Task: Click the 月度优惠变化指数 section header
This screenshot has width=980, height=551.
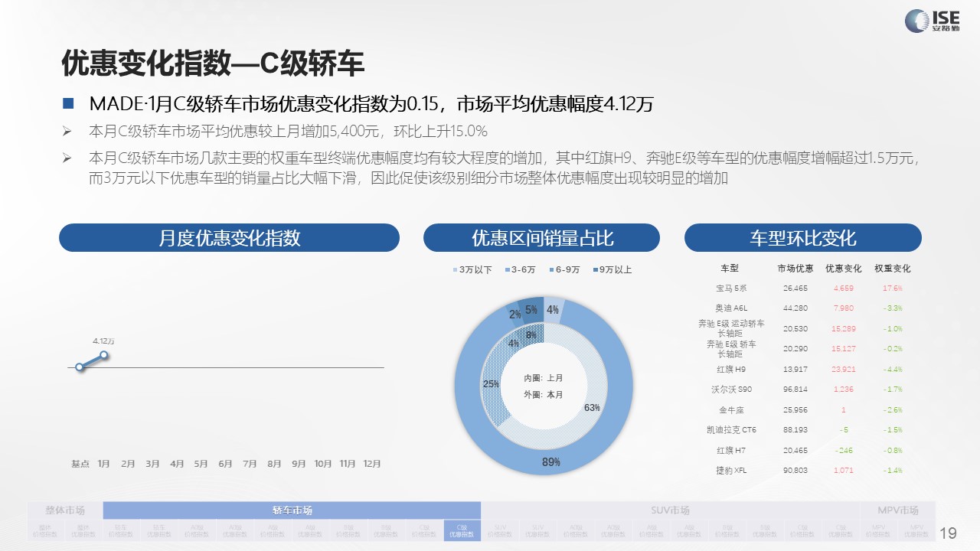Action: 229,238
